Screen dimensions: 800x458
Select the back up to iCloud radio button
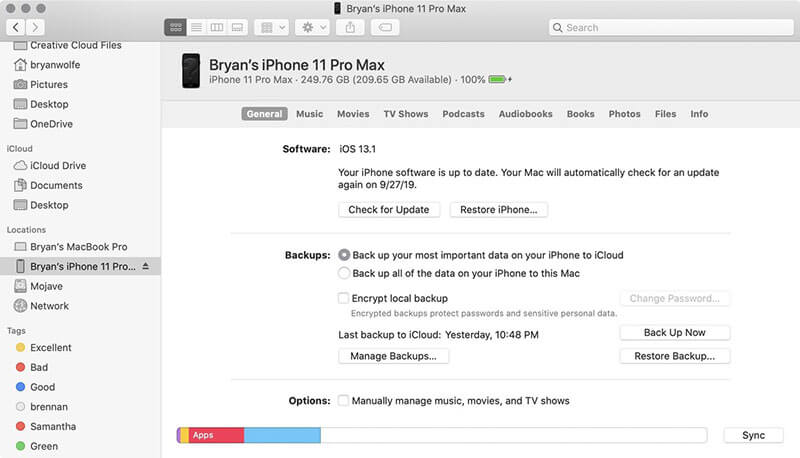click(344, 255)
